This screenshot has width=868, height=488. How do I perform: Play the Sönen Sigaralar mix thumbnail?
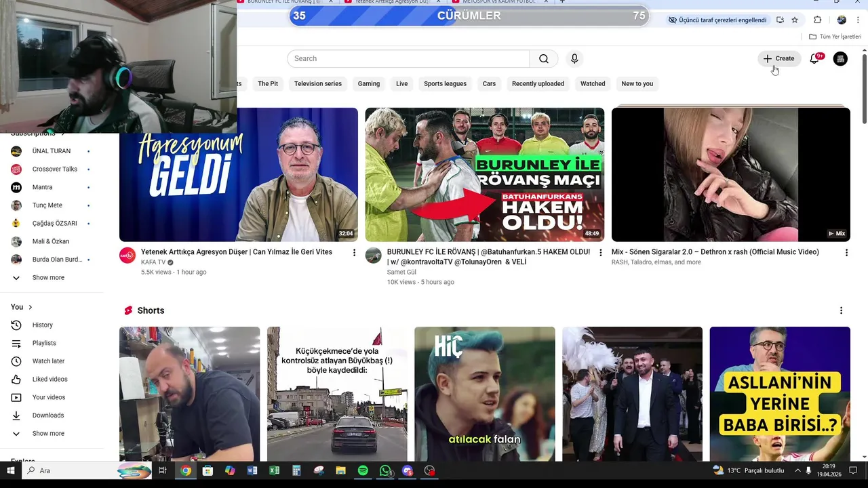click(731, 174)
